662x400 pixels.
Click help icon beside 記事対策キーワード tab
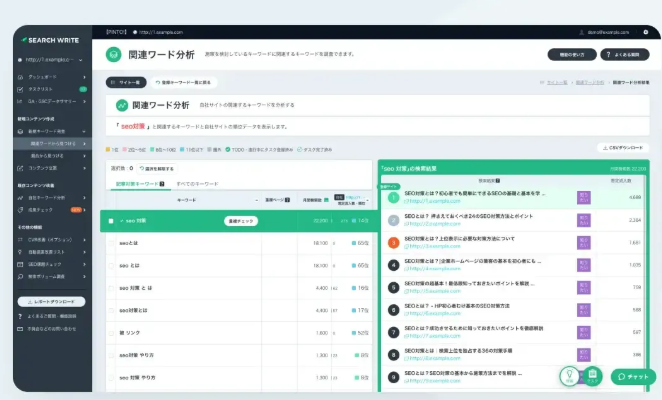coord(162,184)
